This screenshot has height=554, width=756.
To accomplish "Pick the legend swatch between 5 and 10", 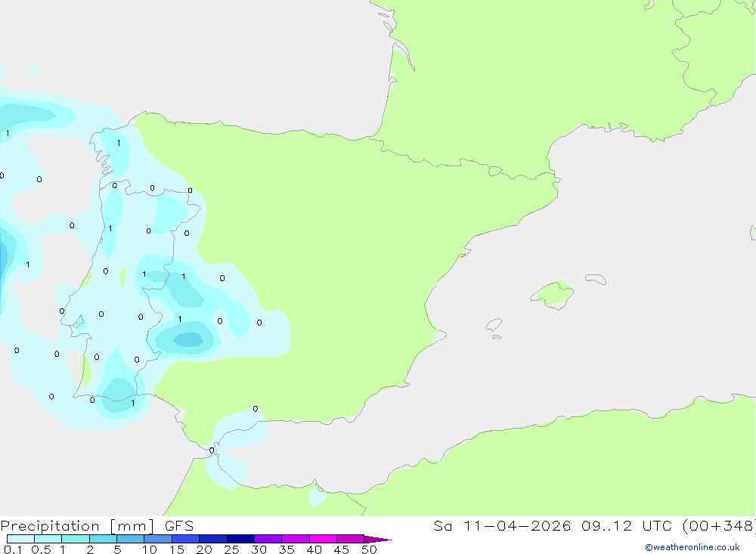I will click(x=131, y=539).
